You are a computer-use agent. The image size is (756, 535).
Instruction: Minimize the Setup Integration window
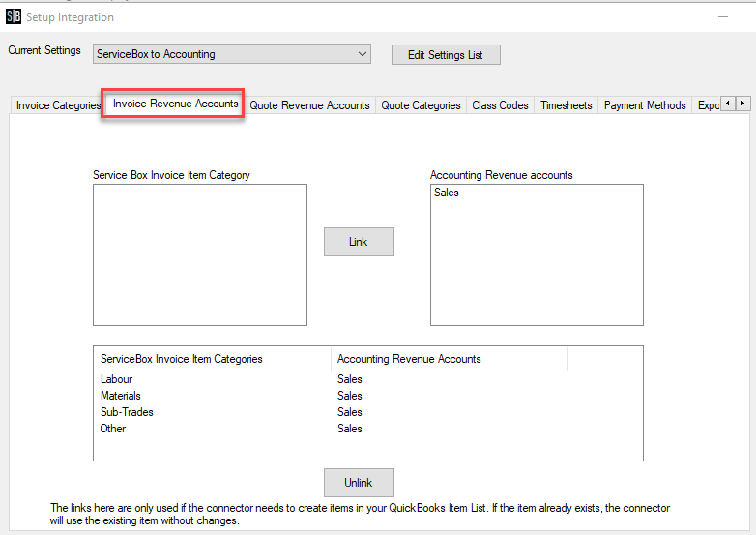pyautogui.click(x=723, y=16)
